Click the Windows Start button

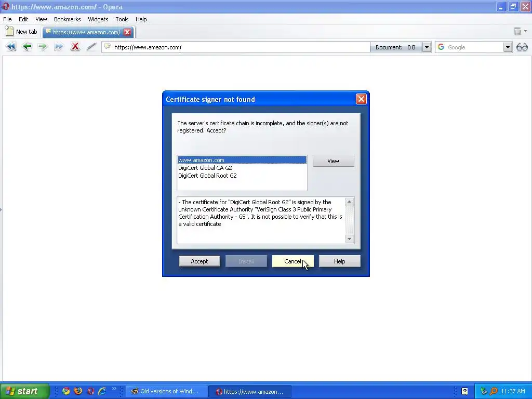coord(24,391)
